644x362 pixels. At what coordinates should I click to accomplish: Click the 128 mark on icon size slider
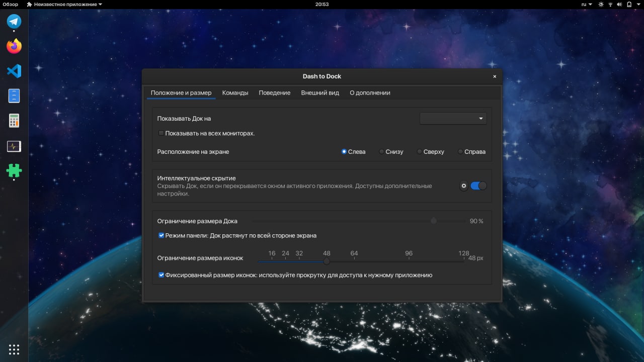click(x=463, y=253)
